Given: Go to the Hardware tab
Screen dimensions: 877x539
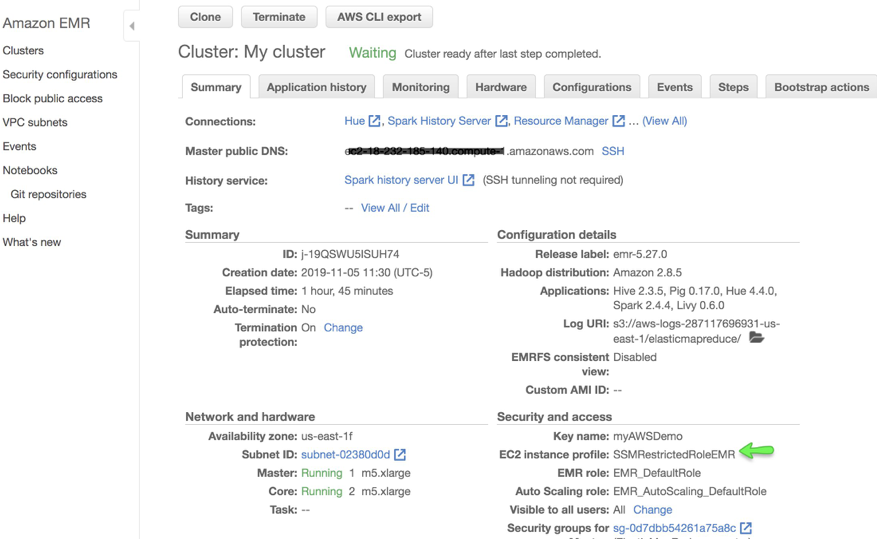Looking at the screenshot, I should tap(501, 87).
